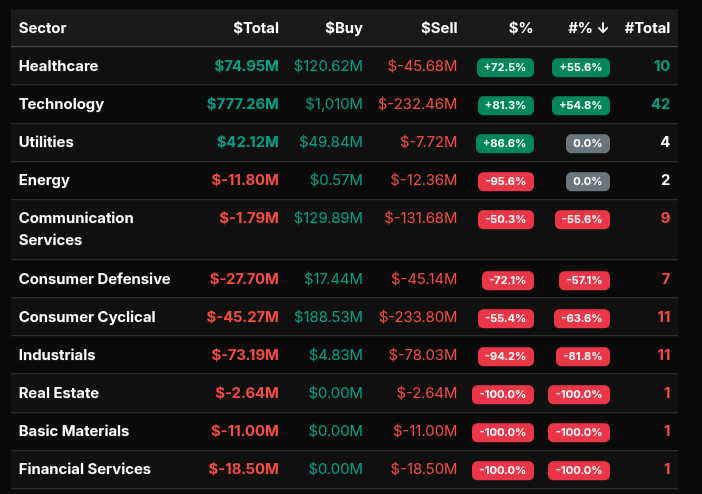Image resolution: width=702 pixels, height=494 pixels.
Task: Click the $Sell column header
Action: tap(438, 28)
